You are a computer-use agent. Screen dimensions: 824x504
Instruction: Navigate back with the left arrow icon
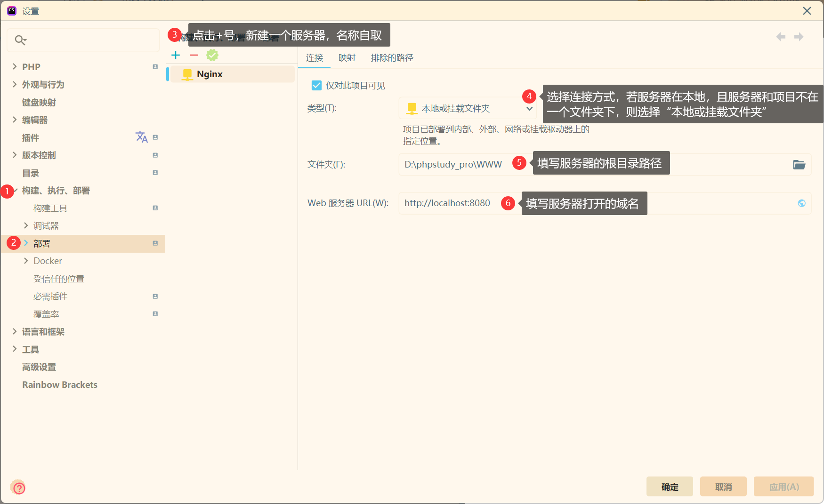coord(781,36)
